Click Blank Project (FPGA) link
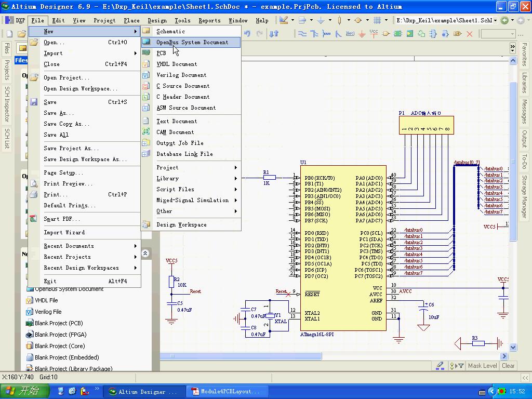The width and height of the screenshot is (532, 399). [60, 335]
